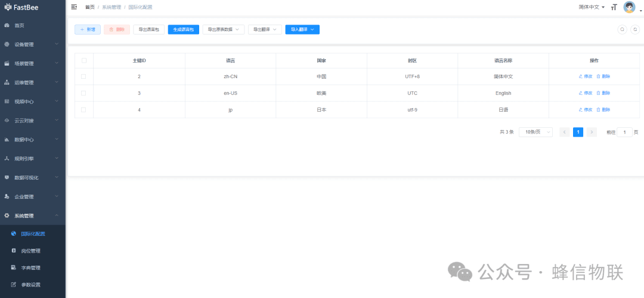Click the 简体中文 language name cell
The height and width of the screenshot is (298, 644).
(x=503, y=76)
